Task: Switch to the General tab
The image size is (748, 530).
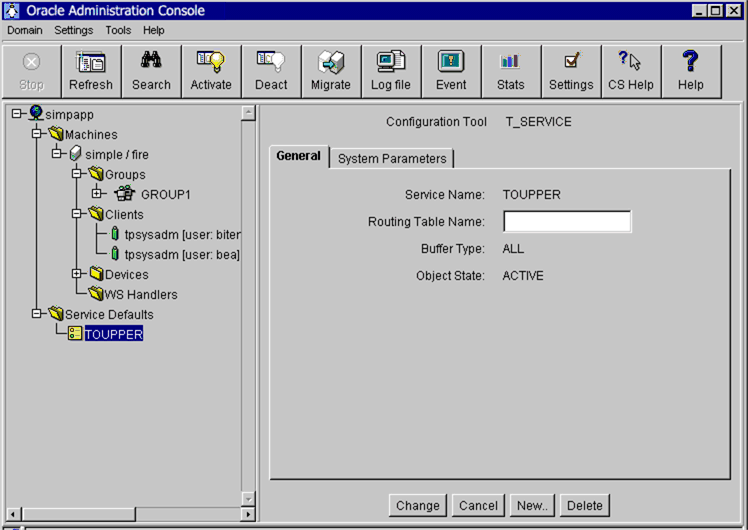Action: [299, 156]
